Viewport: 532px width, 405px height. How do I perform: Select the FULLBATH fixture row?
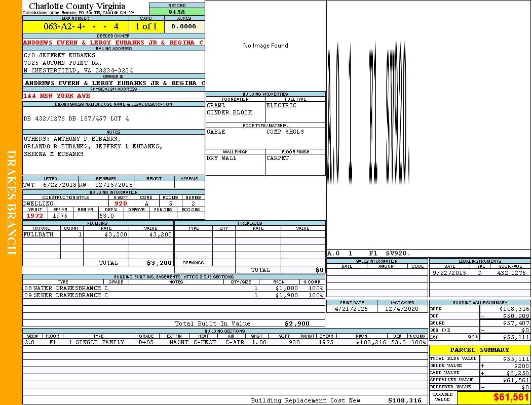point(98,234)
